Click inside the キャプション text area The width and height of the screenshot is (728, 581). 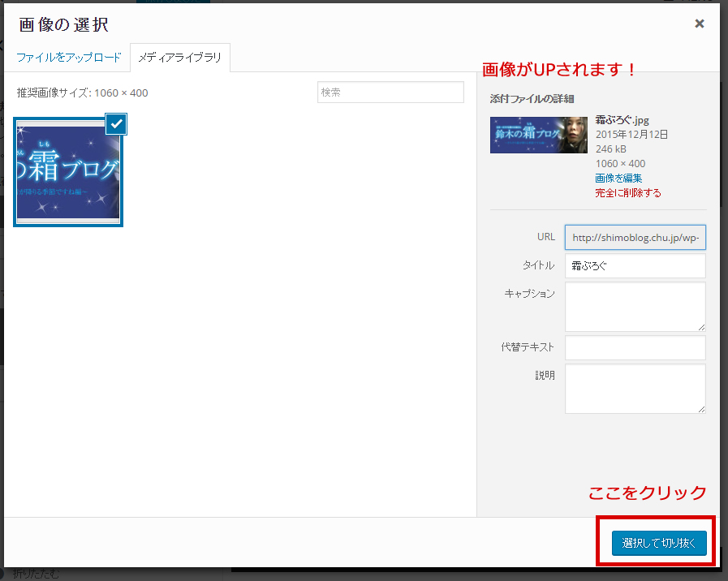point(635,306)
